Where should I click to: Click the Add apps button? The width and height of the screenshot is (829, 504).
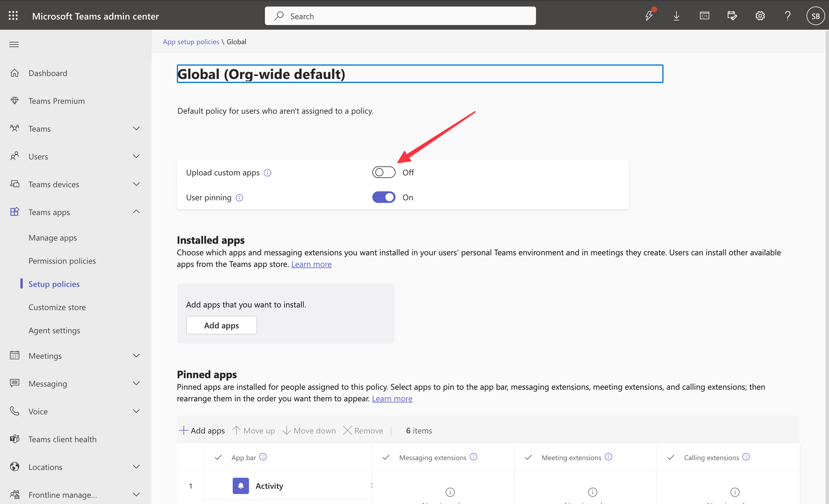tap(221, 325)
